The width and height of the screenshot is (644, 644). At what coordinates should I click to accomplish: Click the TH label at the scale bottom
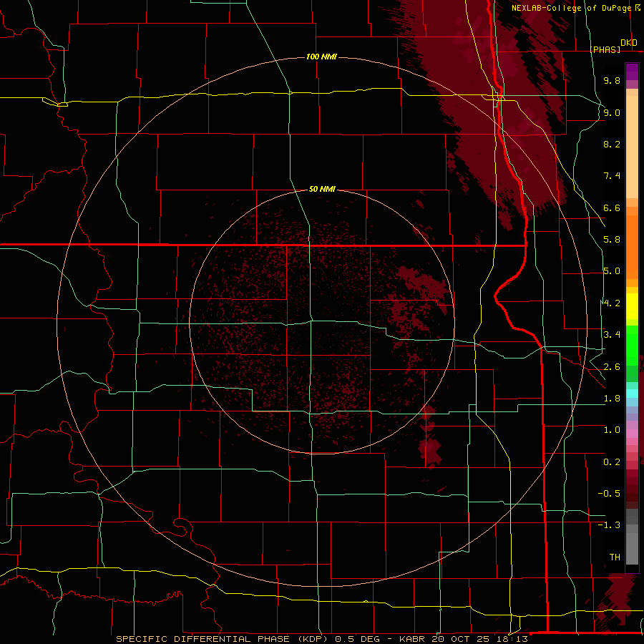(x=615, y=557)
